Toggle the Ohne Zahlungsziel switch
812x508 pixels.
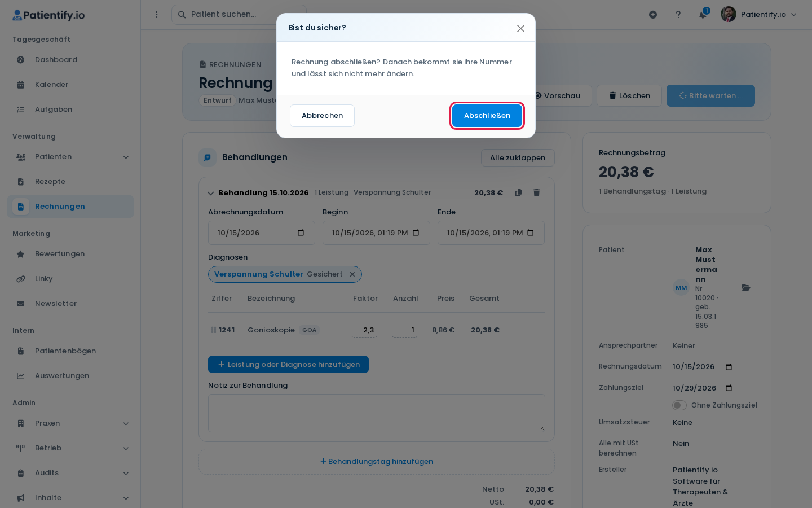[x=679, y=405]
